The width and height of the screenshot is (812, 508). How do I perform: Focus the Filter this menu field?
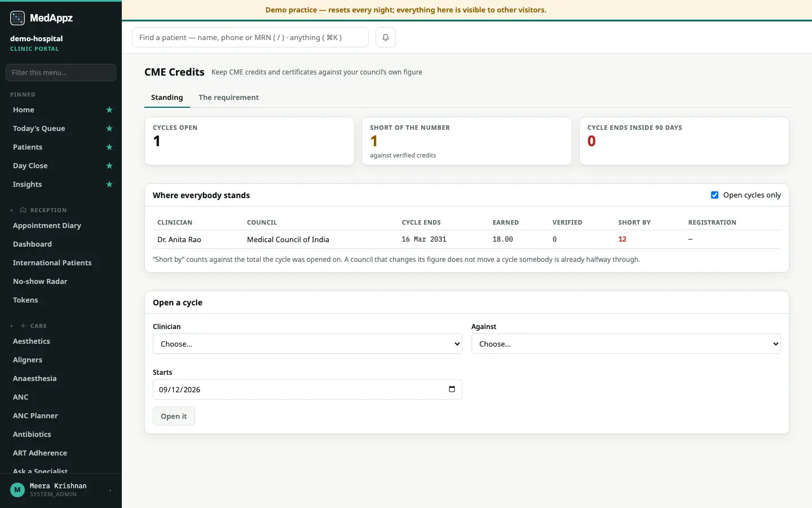(61, 72)
